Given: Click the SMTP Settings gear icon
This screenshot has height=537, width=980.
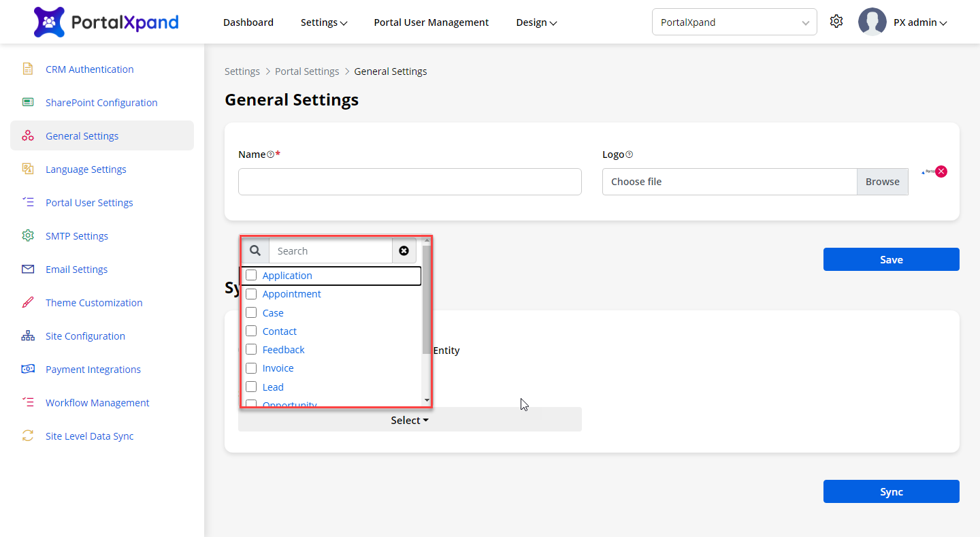Looking at the screenshot, I should tap(28, 235).
